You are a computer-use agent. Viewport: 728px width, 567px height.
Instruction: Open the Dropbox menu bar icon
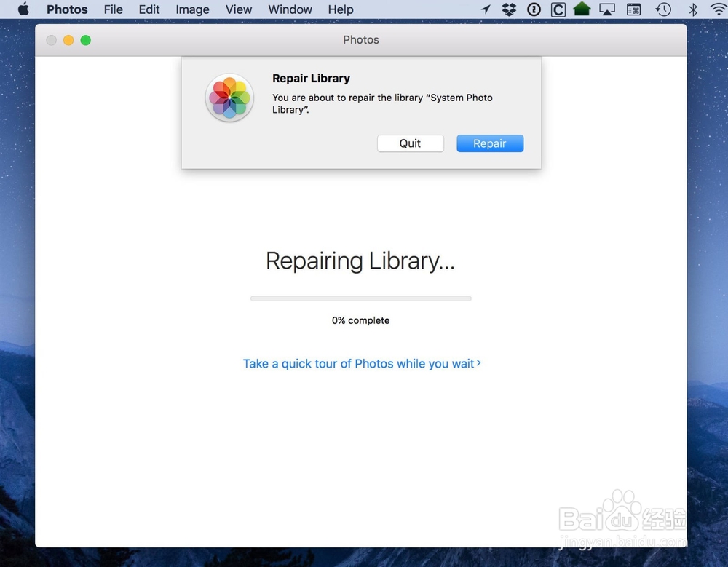510,9
